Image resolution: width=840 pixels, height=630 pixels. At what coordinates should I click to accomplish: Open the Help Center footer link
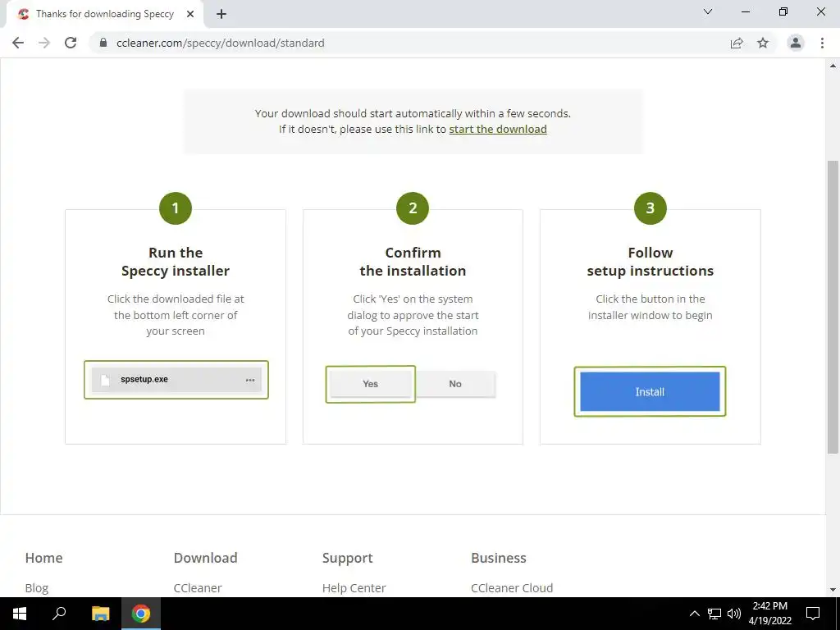[354, 587]
